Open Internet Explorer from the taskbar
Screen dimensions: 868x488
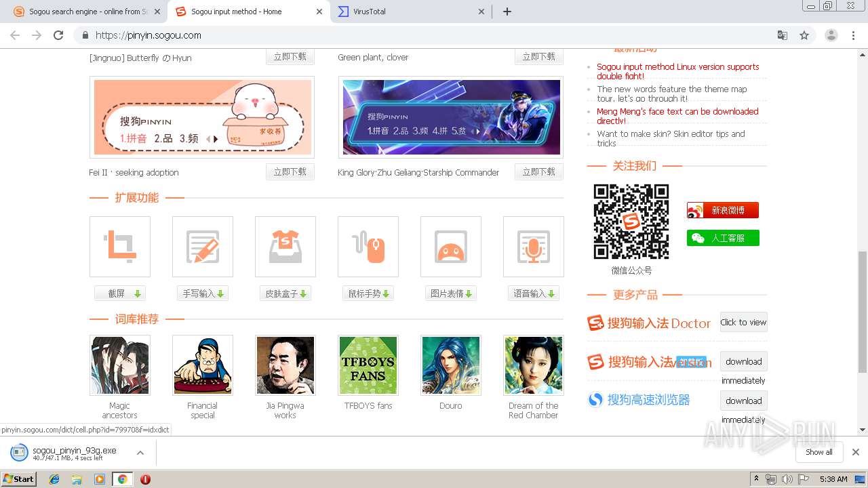click(x=54, y=479)
